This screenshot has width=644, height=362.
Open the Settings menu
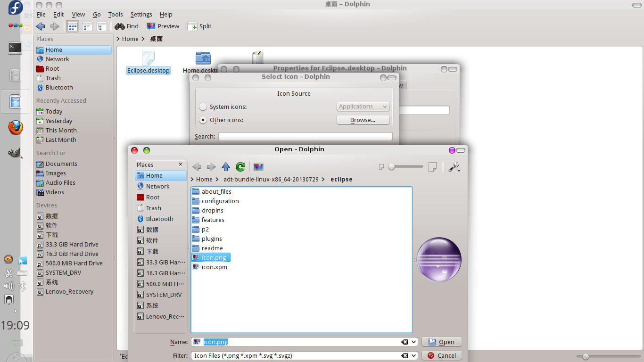141,15
